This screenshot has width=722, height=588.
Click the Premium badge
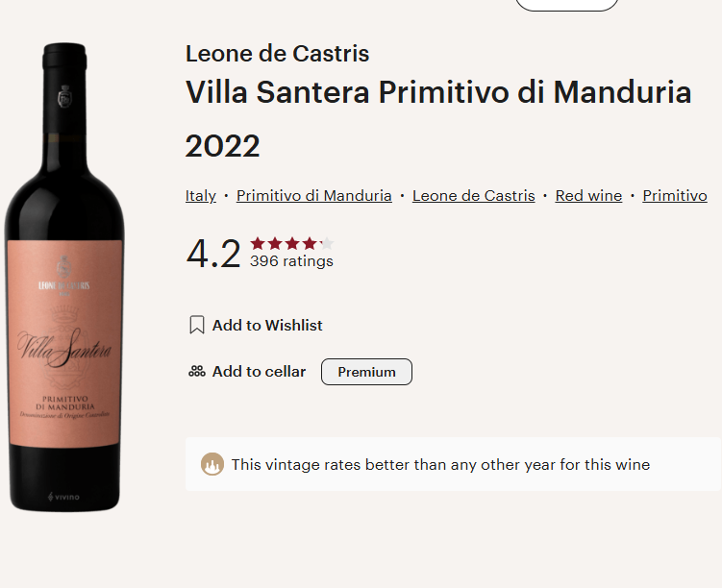point(366,372)
